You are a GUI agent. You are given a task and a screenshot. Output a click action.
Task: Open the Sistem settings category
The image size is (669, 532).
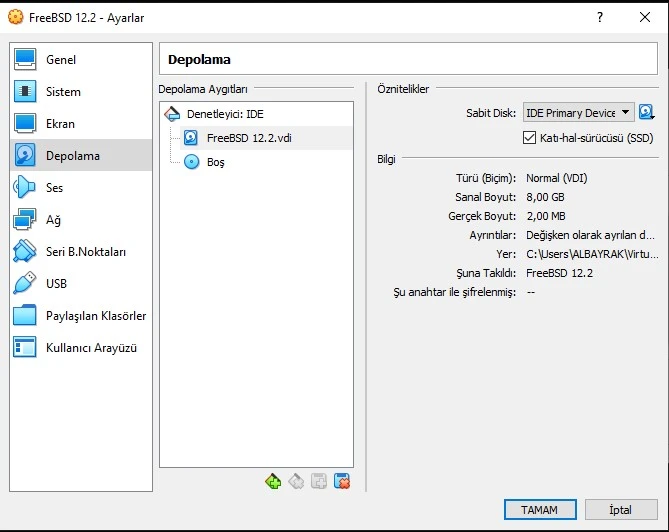[81, 91]
